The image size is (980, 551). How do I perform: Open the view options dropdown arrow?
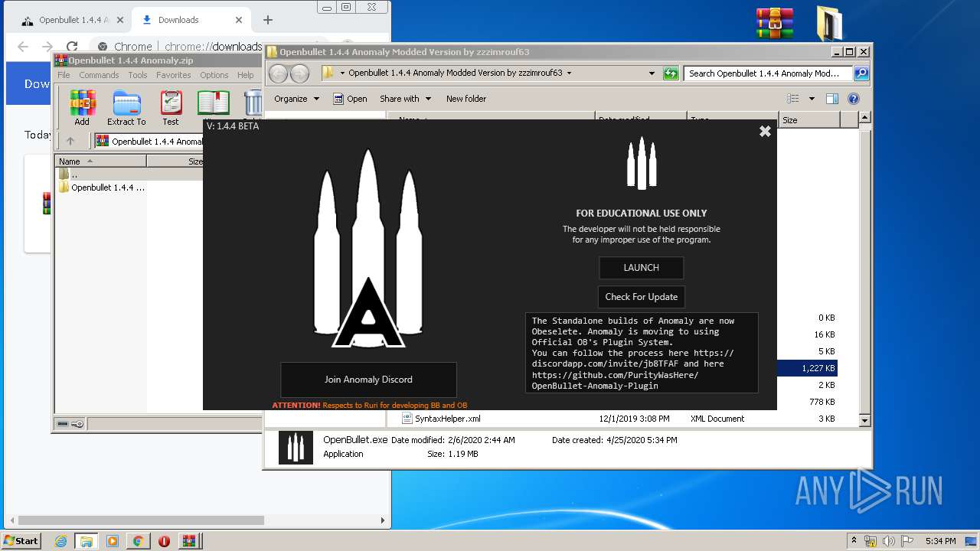pos(812,99)
